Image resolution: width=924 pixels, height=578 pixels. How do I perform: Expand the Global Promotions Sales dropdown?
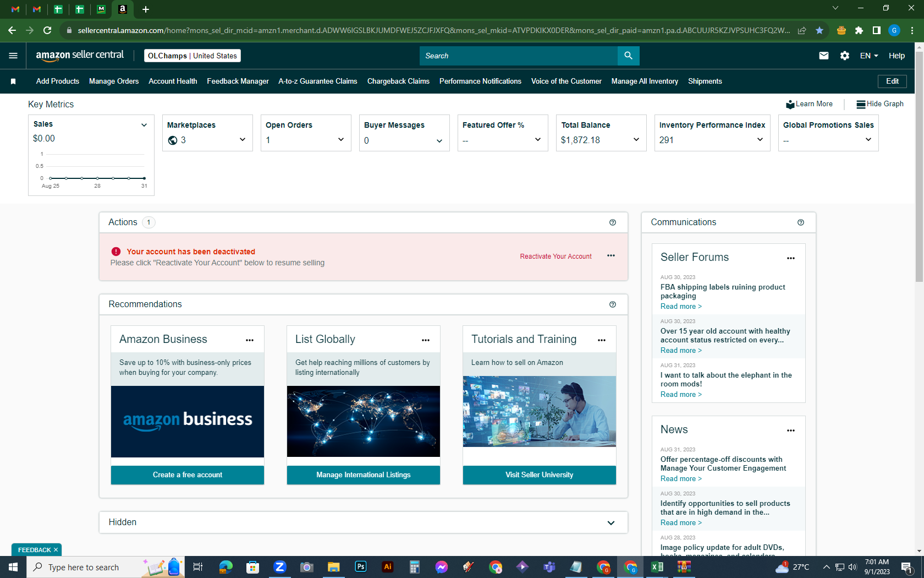868,140
